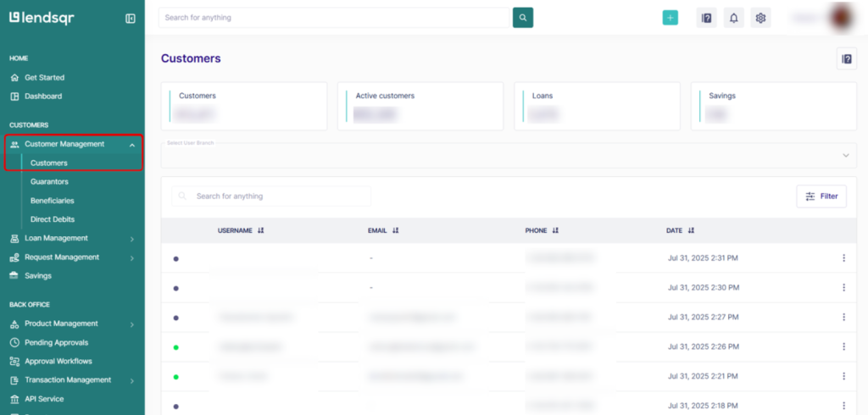Viewport: 868px width, 415px height.
Task: Click date Jul 31, 2025 2:27 PM
Action: [703, 317]
